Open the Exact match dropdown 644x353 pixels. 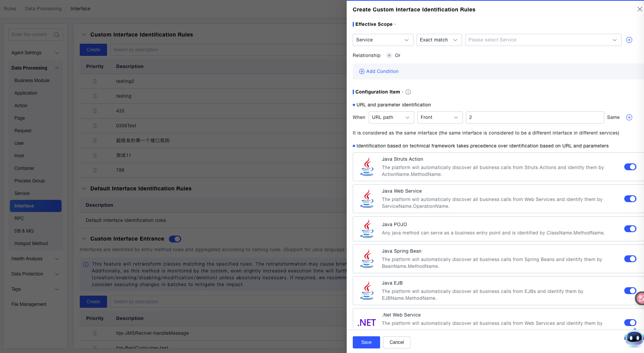[439, 40]
